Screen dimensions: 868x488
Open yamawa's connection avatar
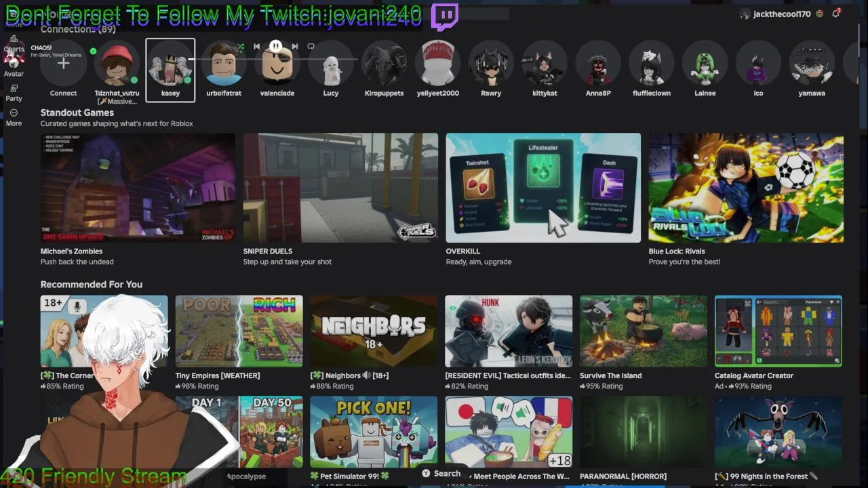pyautogui.click(x=812, y=64)
